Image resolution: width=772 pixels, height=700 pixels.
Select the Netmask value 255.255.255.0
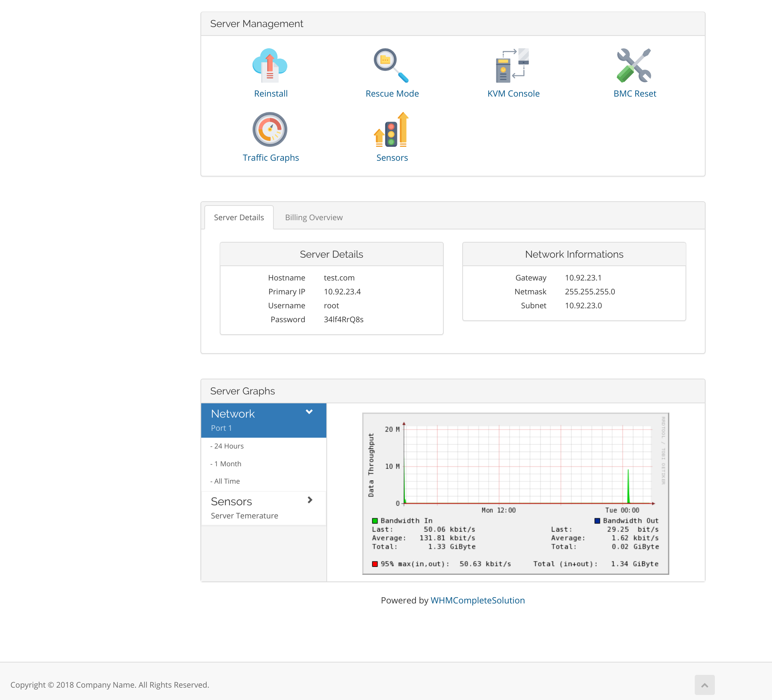(x=590, y=292)
